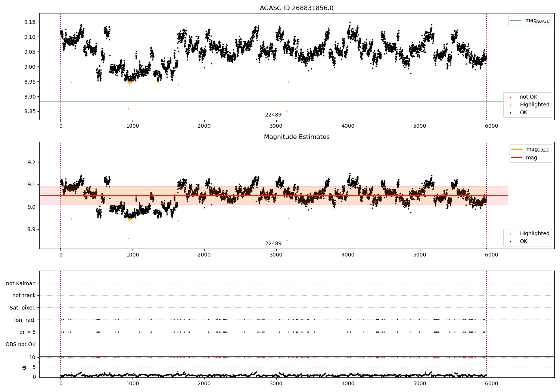Click Highlighted in the Magnitude Estimates legend

point(535,234)
